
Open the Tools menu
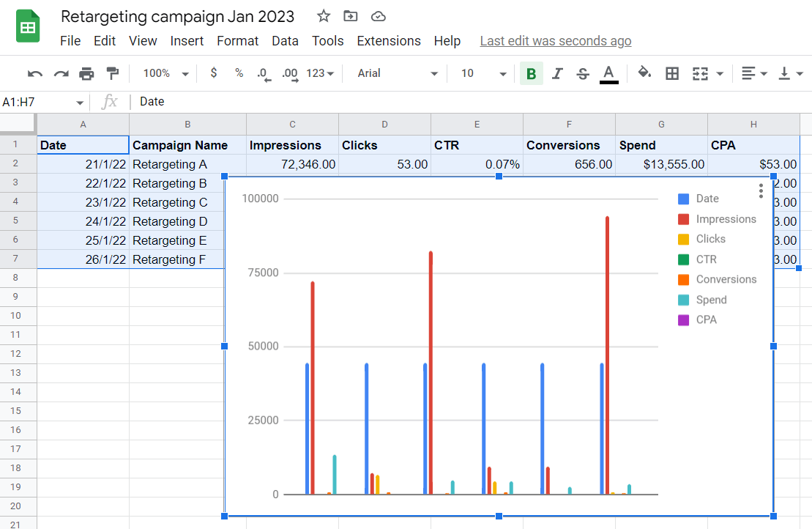[328, 41]
